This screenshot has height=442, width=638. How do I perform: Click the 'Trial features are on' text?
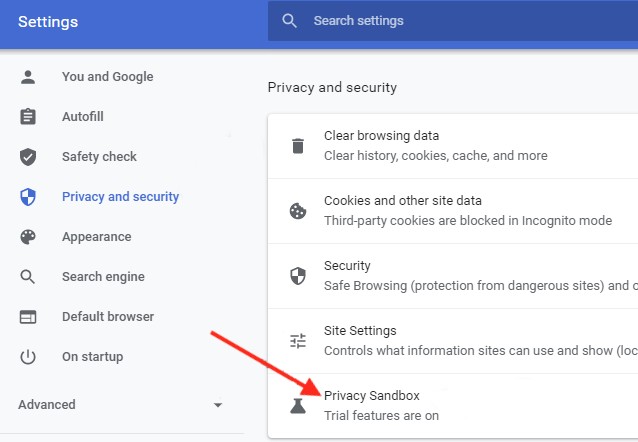pos(381,416)
